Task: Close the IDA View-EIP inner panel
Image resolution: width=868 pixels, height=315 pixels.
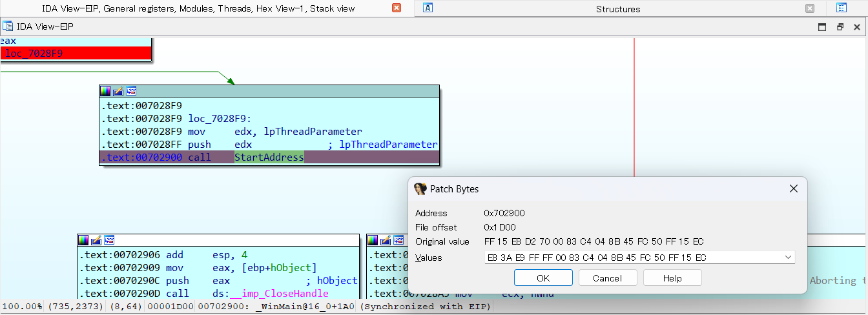Action: pos(857,27)
